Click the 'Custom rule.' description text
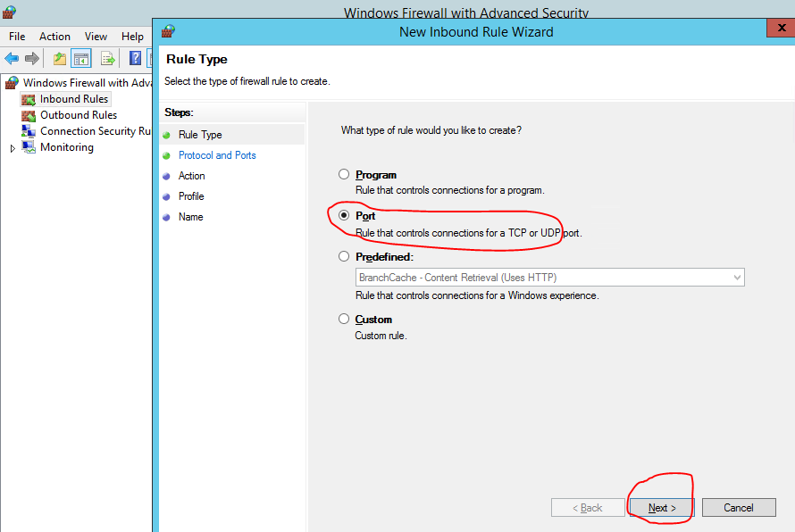 [x=381, y=336]
